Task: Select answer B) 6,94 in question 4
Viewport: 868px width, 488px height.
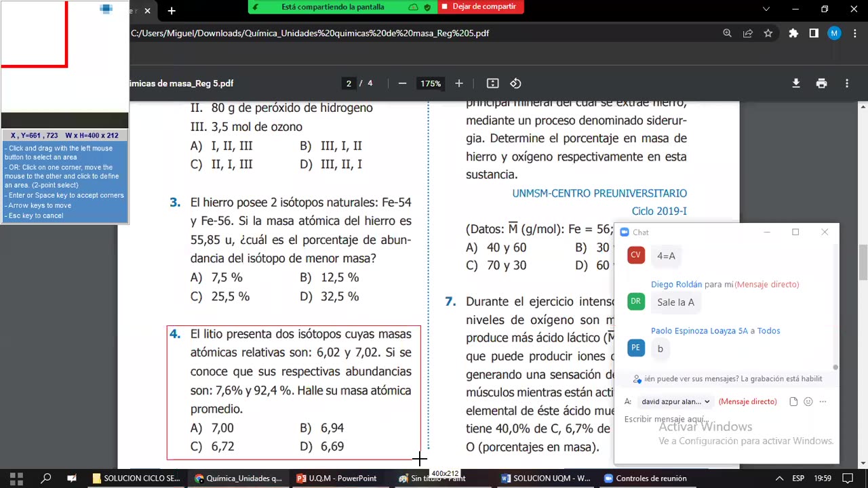Action: coord(322,428)
